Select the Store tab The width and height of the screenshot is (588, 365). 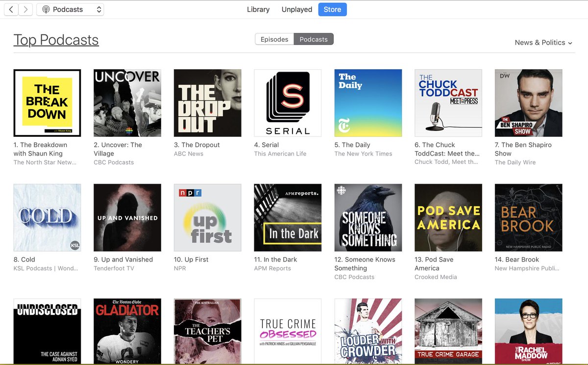pos(332,9)
